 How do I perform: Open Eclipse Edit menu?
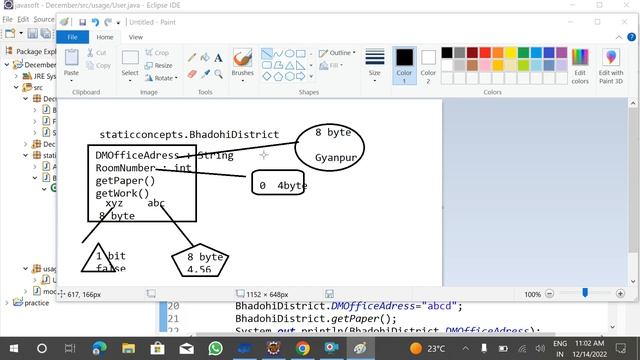[23, 19]
